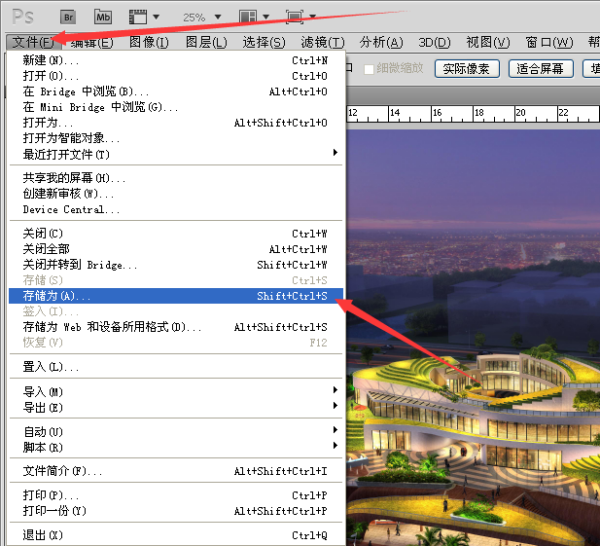600x546 pixels.
Task: Open the 图层(L) menu
Action: tap(206, 42)
